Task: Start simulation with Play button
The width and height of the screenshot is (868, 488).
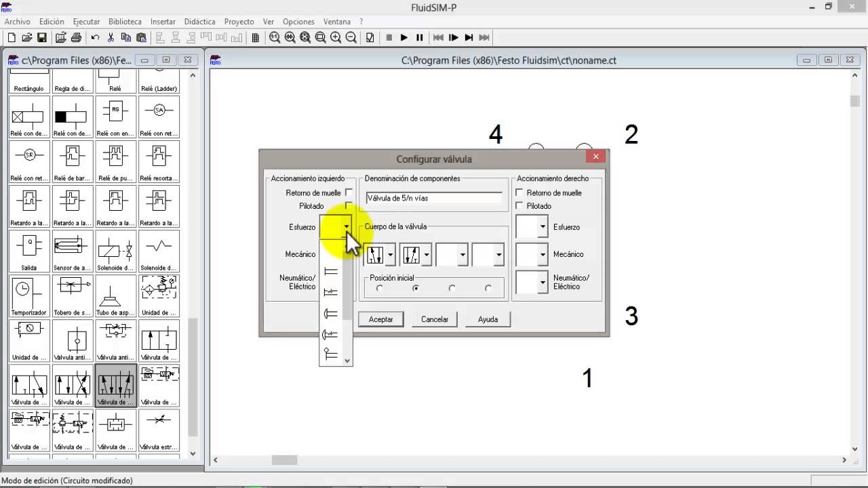Action: pyautogui.click(x=404, y=38)
